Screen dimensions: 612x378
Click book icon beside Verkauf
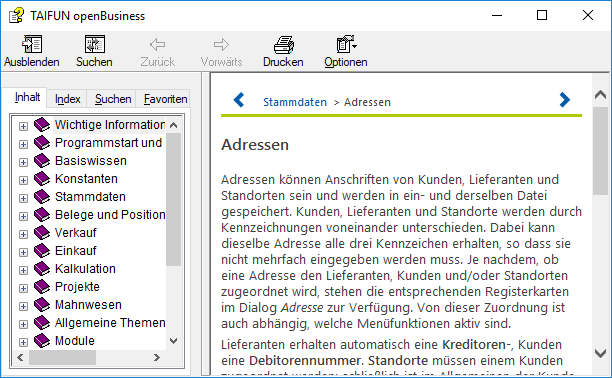[42, 233]
